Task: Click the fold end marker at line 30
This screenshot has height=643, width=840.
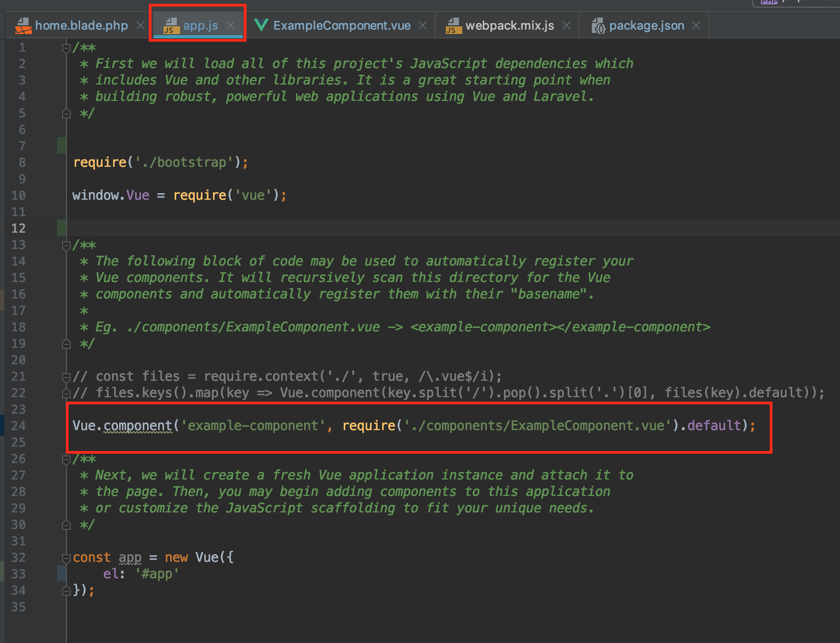Action: tap(66, 525)
